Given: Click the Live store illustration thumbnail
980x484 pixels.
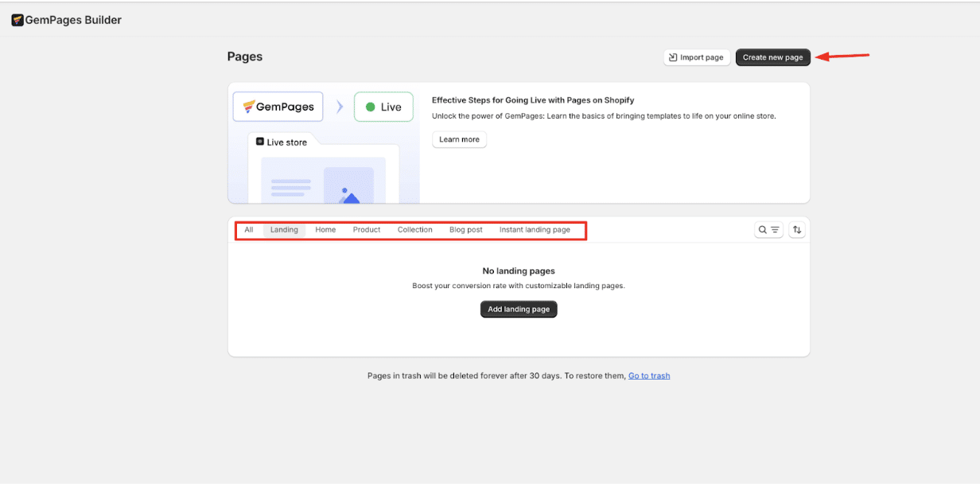Looking at the screenshot, I should click(x=323, y=171).
